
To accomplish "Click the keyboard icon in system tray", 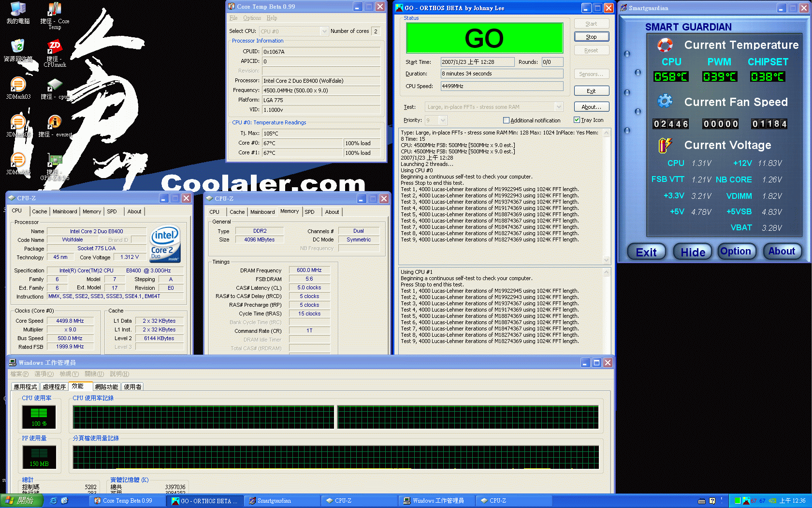I will [702, 501].
